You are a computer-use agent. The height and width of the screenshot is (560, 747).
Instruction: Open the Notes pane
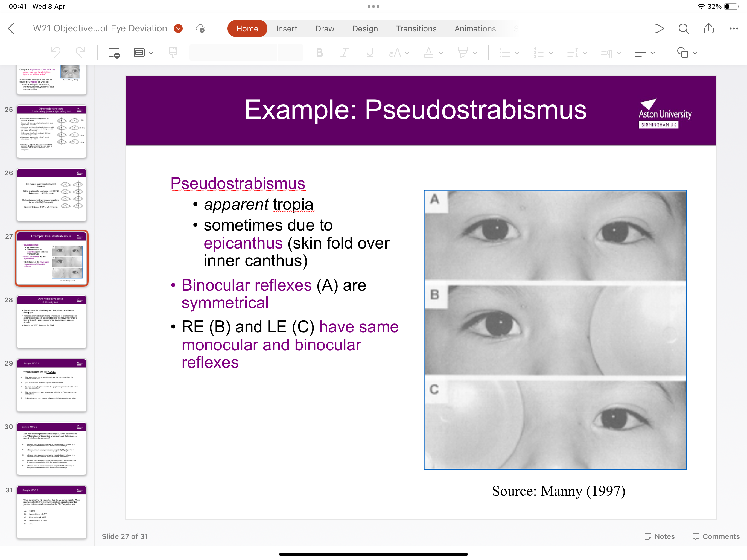coord(659,536)
